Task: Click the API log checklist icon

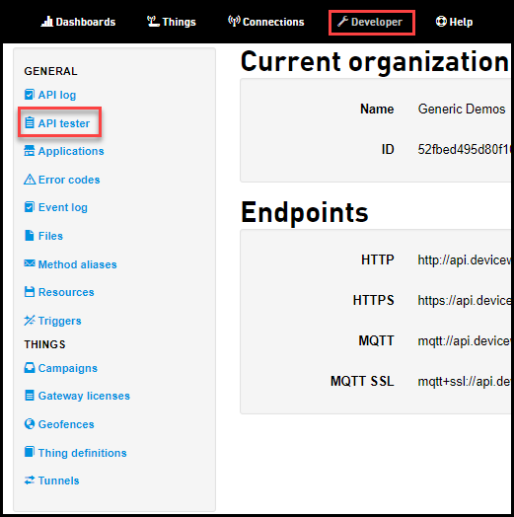Action: click(29, 95)
